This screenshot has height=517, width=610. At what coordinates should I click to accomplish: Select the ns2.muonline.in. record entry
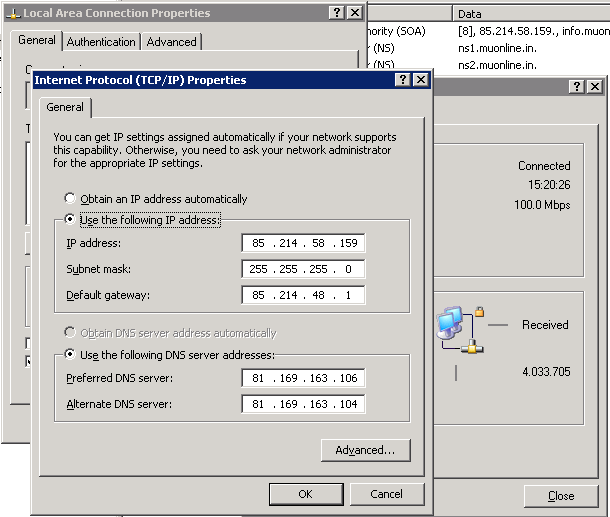click(x=497, y=65)
